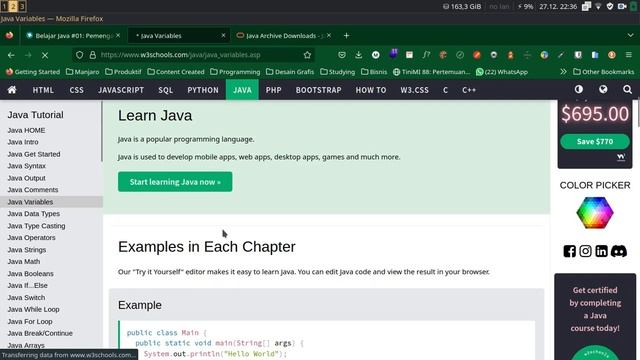Save page to Pocket icon
Viewport: 640px width, 360px height.
click(x=342, y=55)
